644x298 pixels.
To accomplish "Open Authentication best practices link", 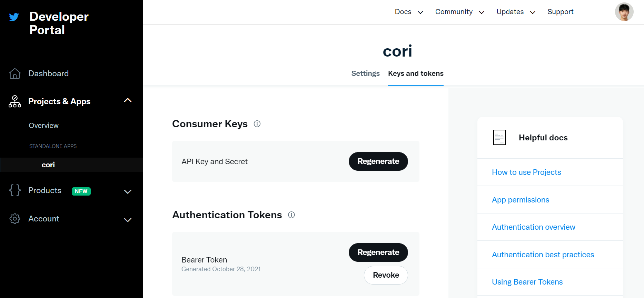I will pos(543,255).
